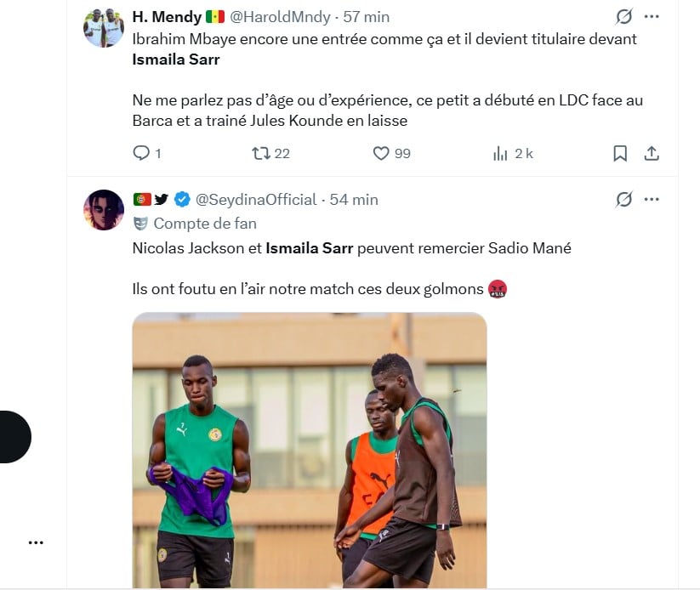Open the @SeydinaOfficial handle link
This screenshot has width=700, height=590.
coord(256,200)
